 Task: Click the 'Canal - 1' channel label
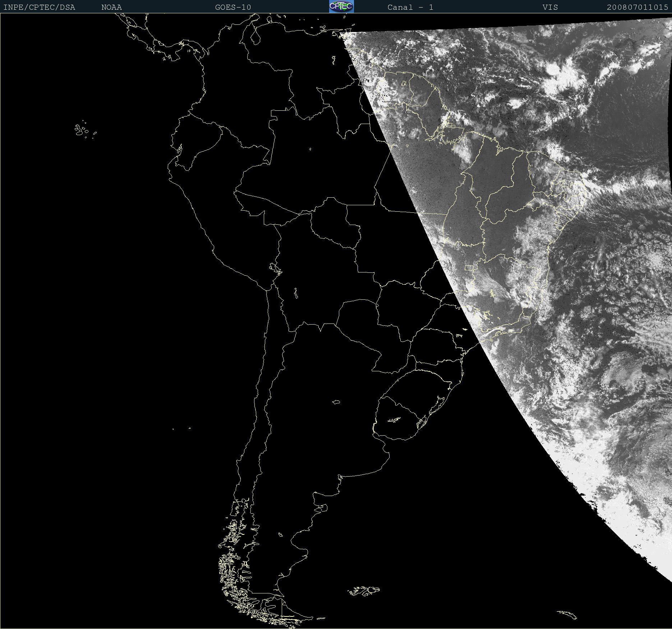coord(410,7)
